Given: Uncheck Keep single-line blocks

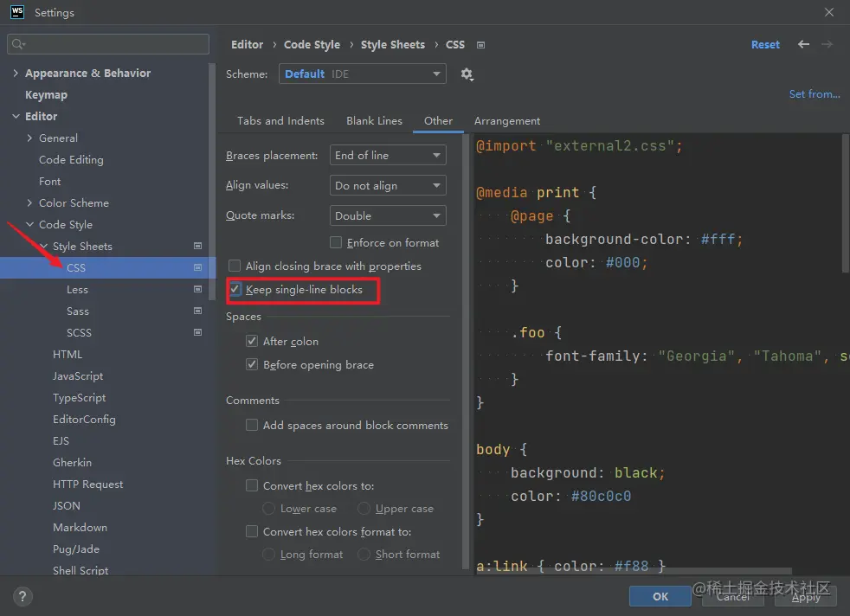Looking at the screenshot, I should (x=235, y=289).
